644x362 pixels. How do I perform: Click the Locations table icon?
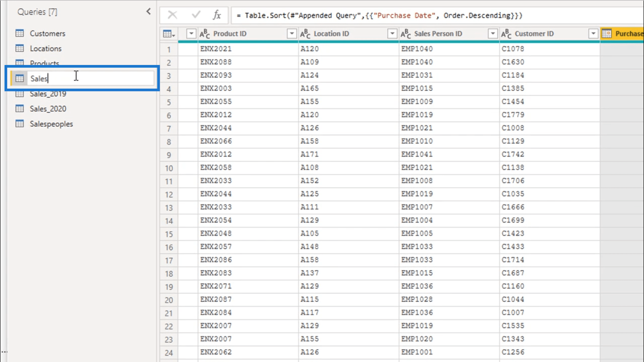20,48
